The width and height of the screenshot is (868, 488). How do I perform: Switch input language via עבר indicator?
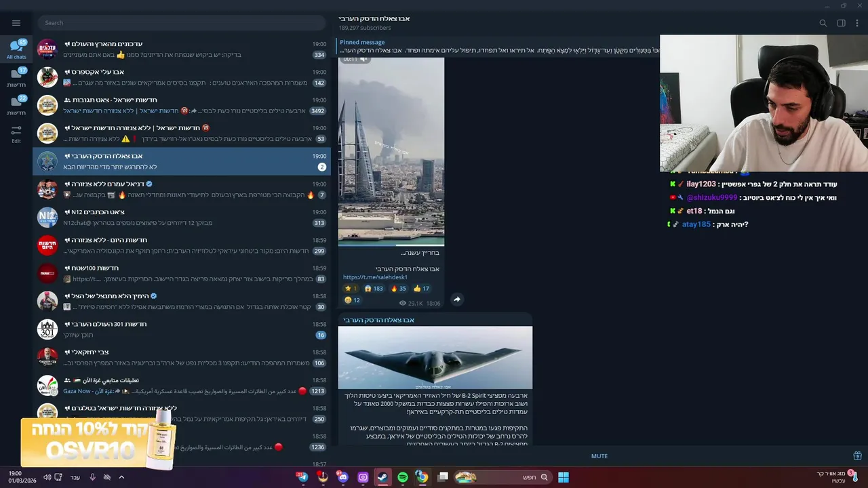[x=75, y=477]
